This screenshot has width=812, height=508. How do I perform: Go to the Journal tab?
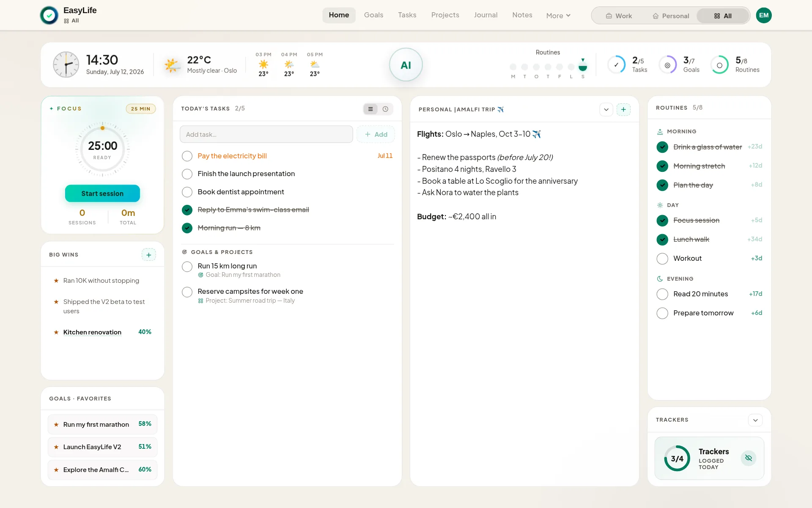(x=486, y=15)
